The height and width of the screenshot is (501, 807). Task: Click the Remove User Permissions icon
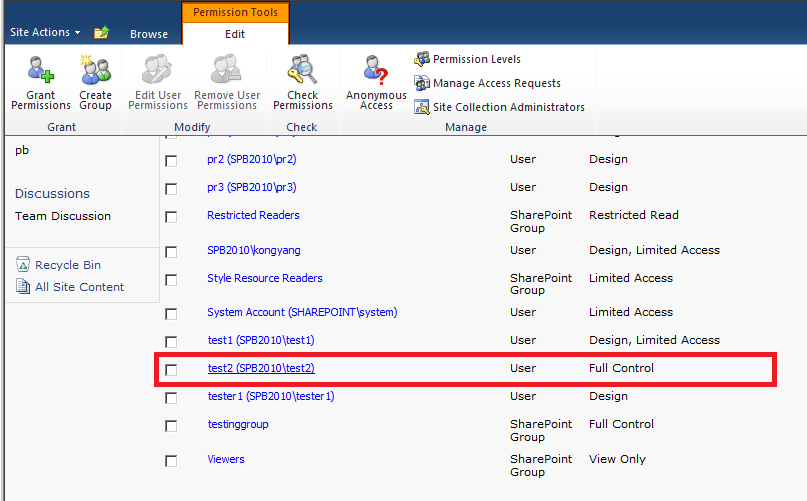tap(226, 70)
